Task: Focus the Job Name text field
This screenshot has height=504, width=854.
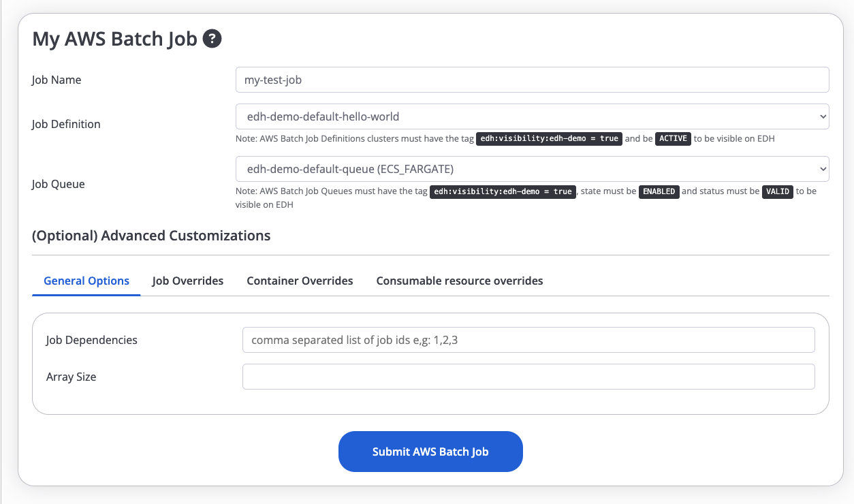Action: coord(532,80)
